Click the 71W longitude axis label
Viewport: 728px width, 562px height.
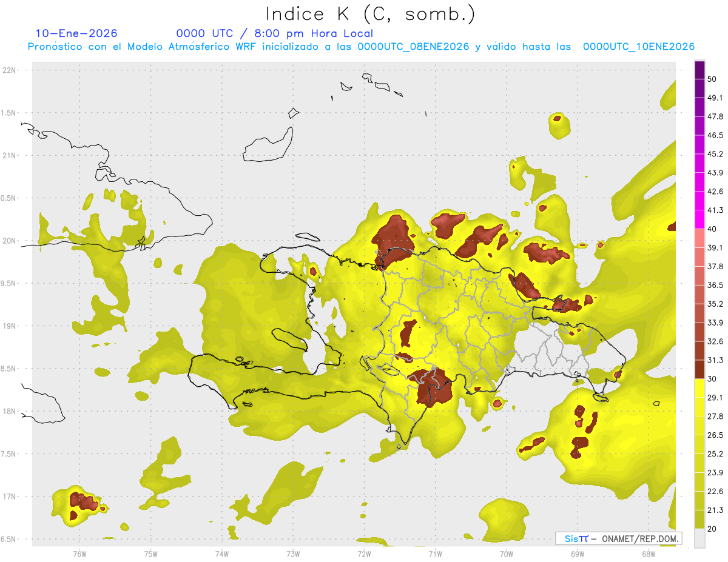pyautogui.click(x=435, y=554)
